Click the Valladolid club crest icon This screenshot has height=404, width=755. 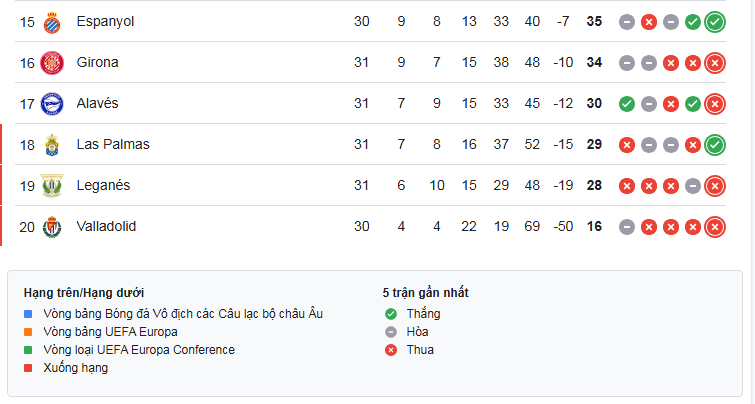(52, 227)
